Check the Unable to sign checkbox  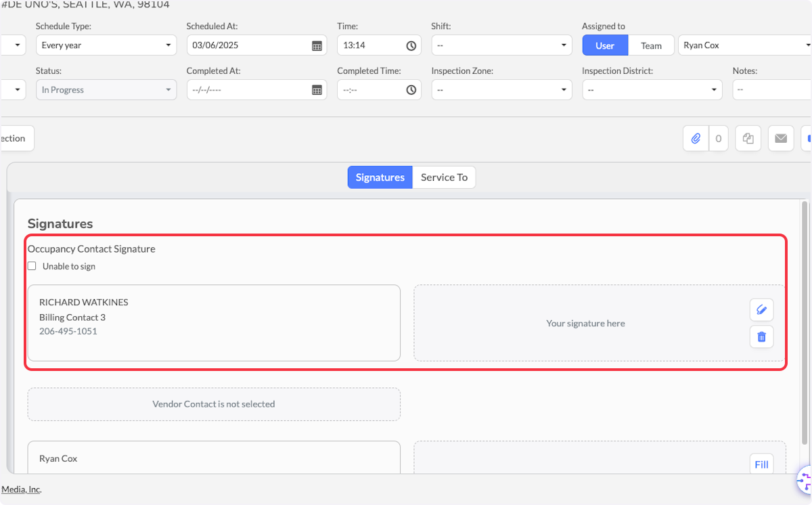point(32,266)
